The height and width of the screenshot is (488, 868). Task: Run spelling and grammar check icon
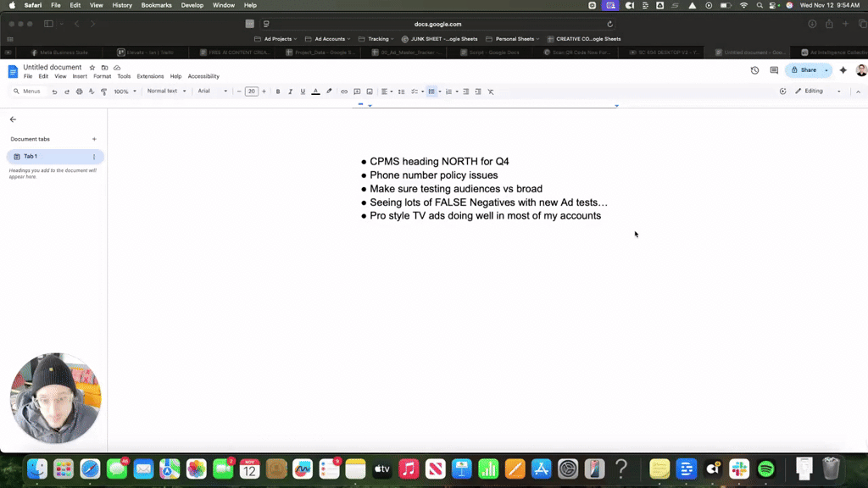[92, 91]
